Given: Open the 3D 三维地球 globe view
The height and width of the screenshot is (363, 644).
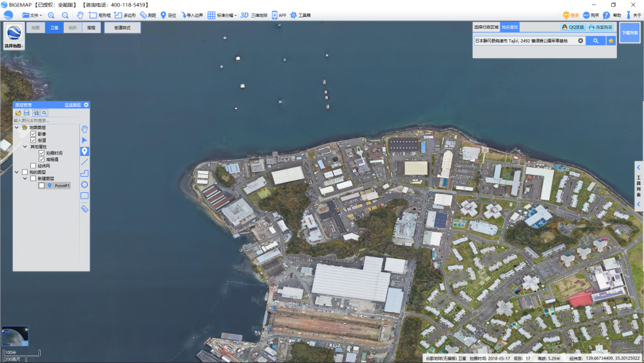Looking at the screenshot, I should pos(253,15).
